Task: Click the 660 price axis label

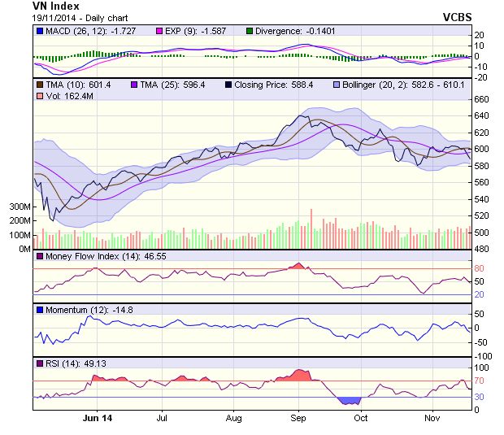Action: tap(481, 99)
